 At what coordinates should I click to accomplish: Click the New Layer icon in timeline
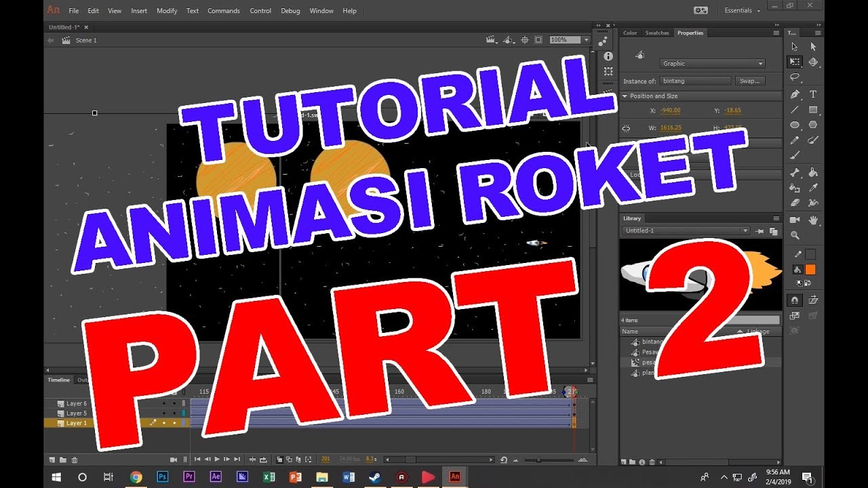tap(52, 460)
